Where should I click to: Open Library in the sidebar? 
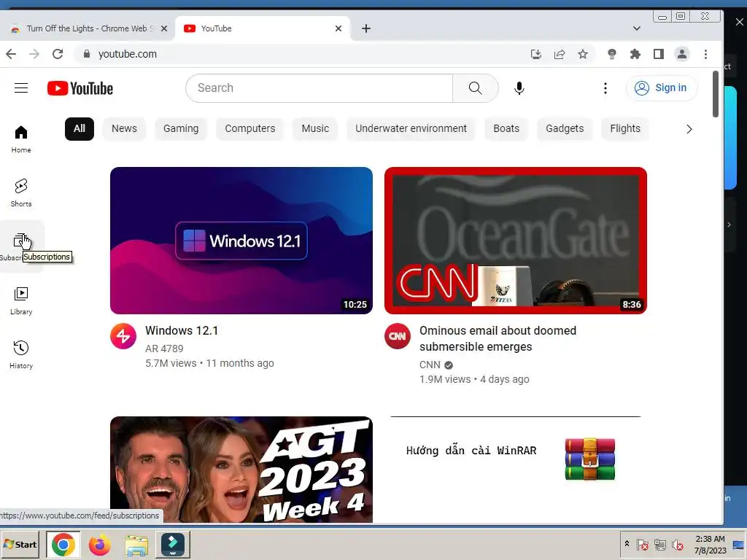tap(21, 301)
